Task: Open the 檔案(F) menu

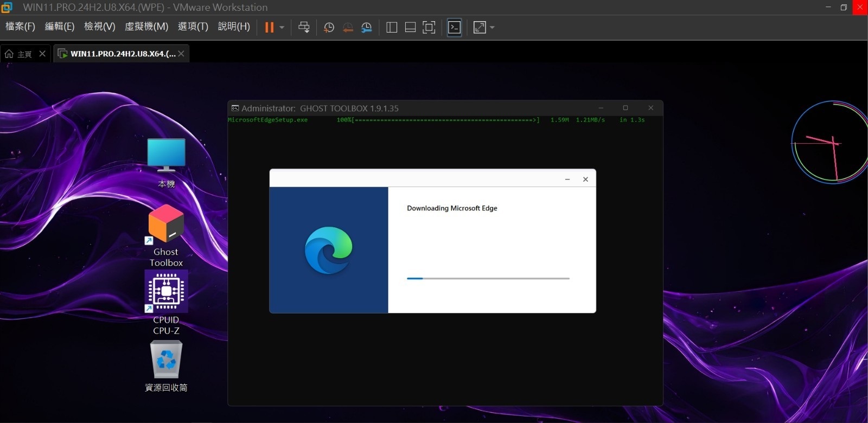Action: 20,27
